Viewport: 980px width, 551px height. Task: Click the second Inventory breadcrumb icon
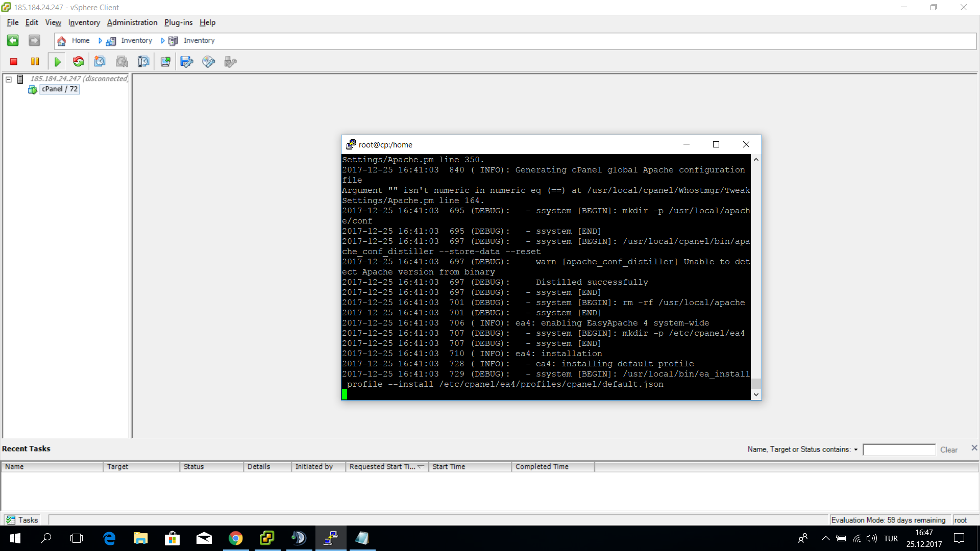(x=174, y=41)
